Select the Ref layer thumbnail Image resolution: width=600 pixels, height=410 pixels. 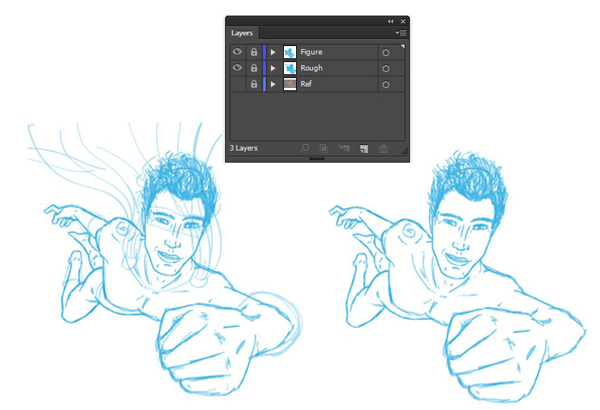(290, 84)
